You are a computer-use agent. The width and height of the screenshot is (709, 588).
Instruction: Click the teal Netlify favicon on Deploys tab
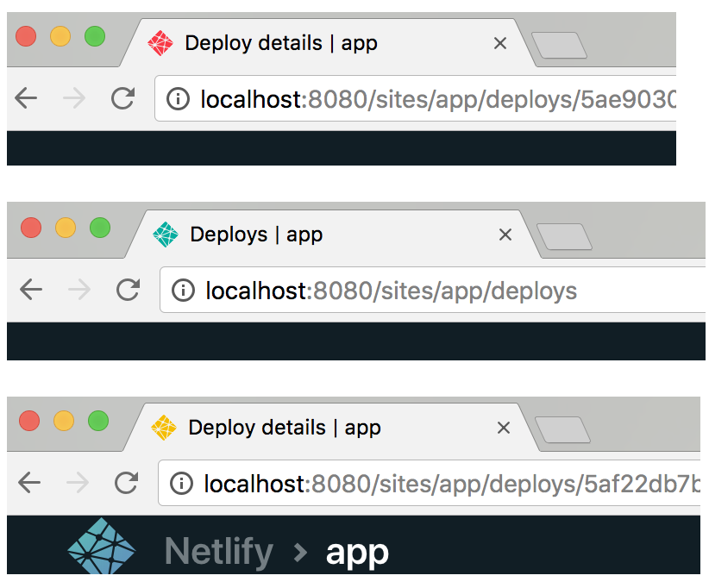(x=165, y=235)
